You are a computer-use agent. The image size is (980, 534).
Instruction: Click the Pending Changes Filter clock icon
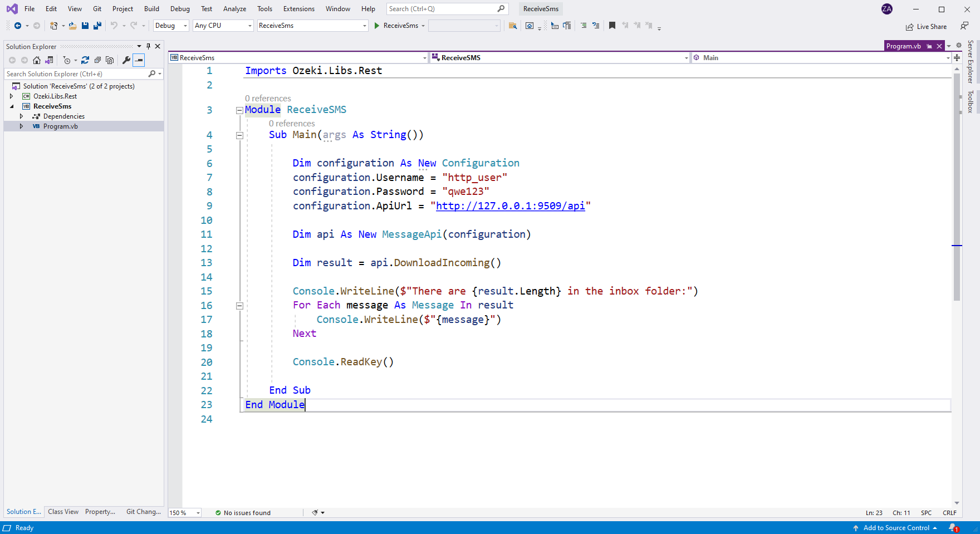(x=67, y=60)
